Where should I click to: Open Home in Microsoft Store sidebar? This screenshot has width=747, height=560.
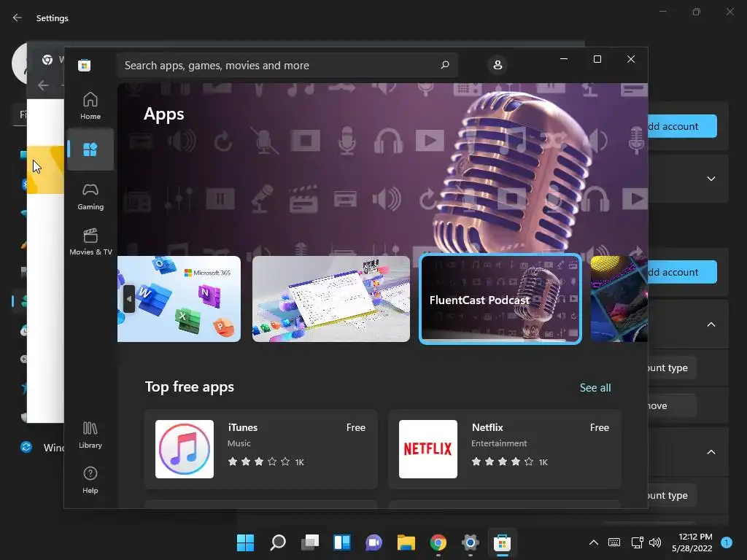(x=90, y=106)
